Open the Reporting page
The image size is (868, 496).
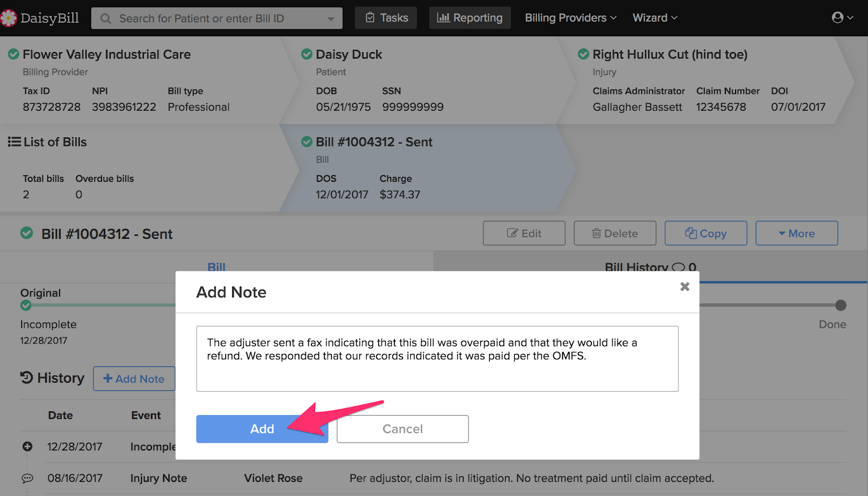pyautogui.click(x=470, y=18)
